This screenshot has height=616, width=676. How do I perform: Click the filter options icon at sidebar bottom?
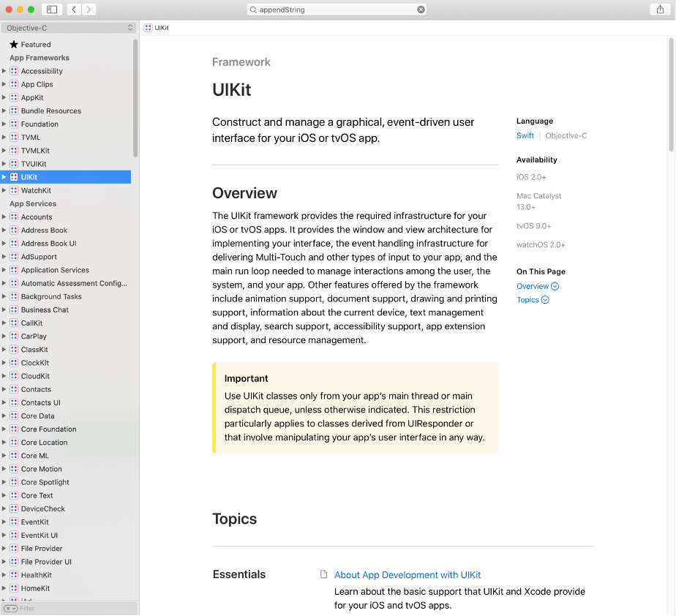11,608
